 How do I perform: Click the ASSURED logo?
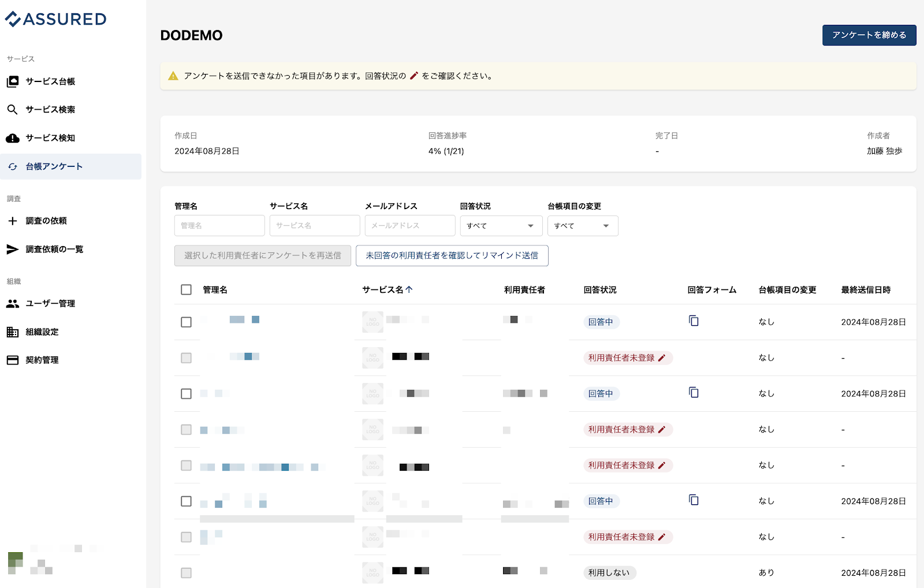(x=55, y=19)
